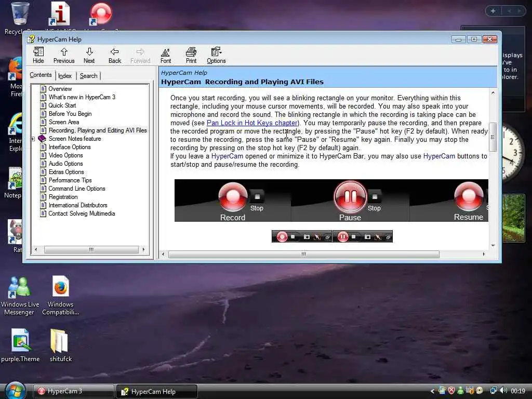Click content pane vertical scrollbar thumb
The width and height of the screenshot is (532, 399).
tap(493, 137)
